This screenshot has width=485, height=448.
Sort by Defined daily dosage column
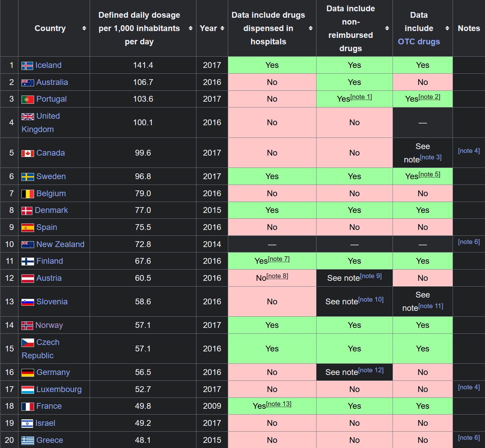191,28
